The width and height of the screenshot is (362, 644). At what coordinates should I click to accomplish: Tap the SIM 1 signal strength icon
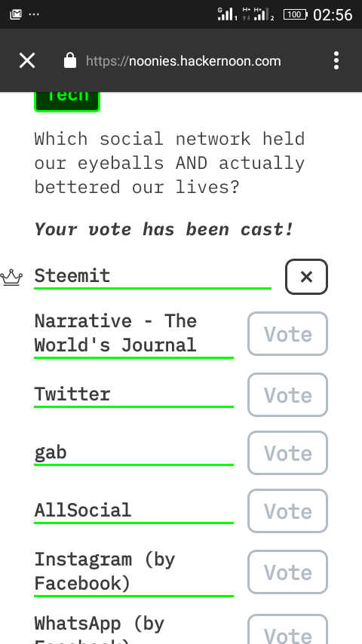(x=227, y=14)
